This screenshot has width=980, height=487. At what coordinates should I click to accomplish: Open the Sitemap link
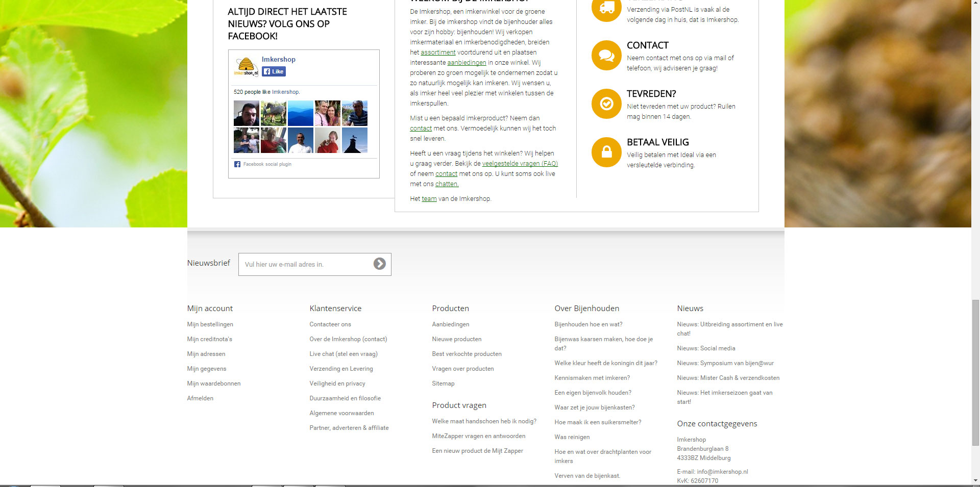[x=443, y=383]
